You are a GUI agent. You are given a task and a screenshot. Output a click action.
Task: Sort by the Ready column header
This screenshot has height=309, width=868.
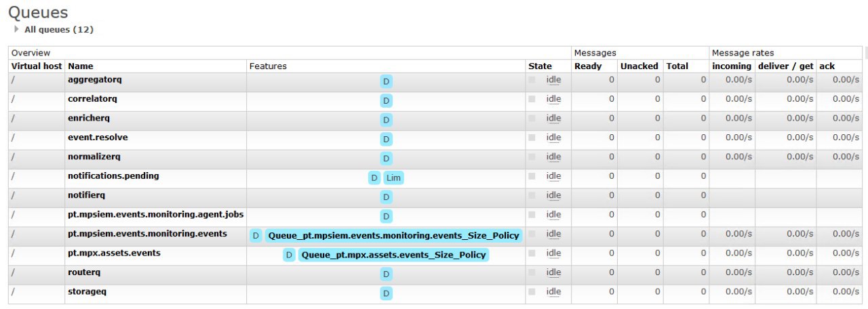coord(588,66)
